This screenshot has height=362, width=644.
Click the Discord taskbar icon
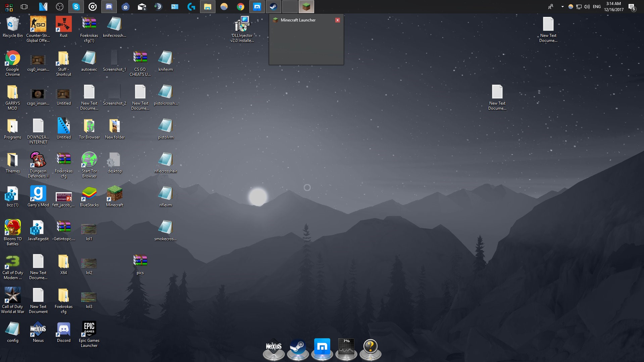[x=109, y=7]
